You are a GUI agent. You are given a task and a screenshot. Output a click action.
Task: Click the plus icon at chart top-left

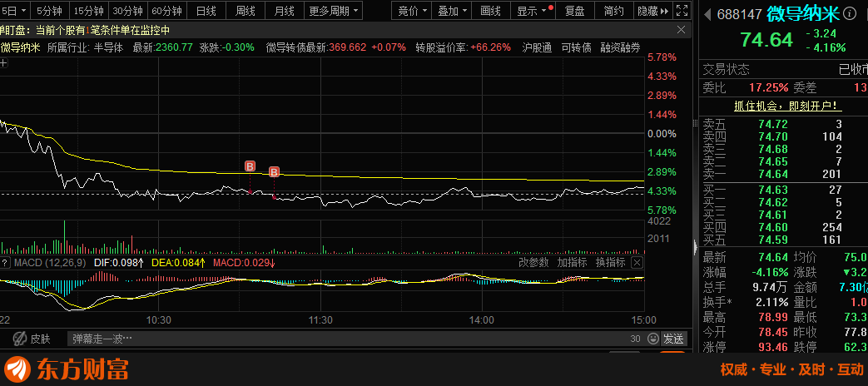[x=3, y=63]
